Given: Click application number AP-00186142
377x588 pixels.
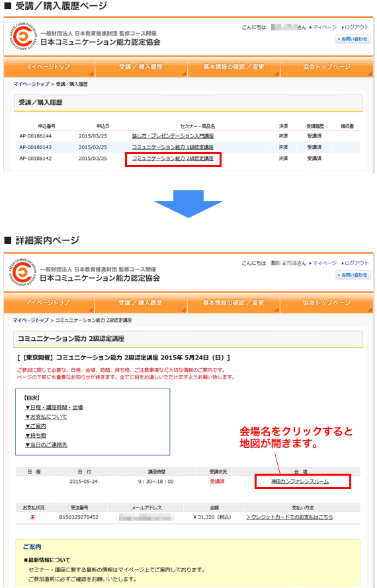Looking at the screenshot, I should (36, 159).
